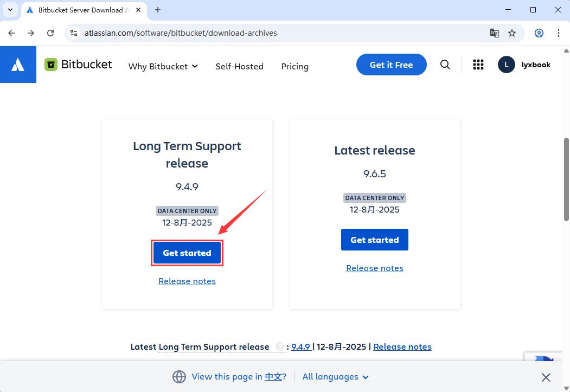
Task: Click the 'Latest release' heading
Action: (x=374, y=150)
